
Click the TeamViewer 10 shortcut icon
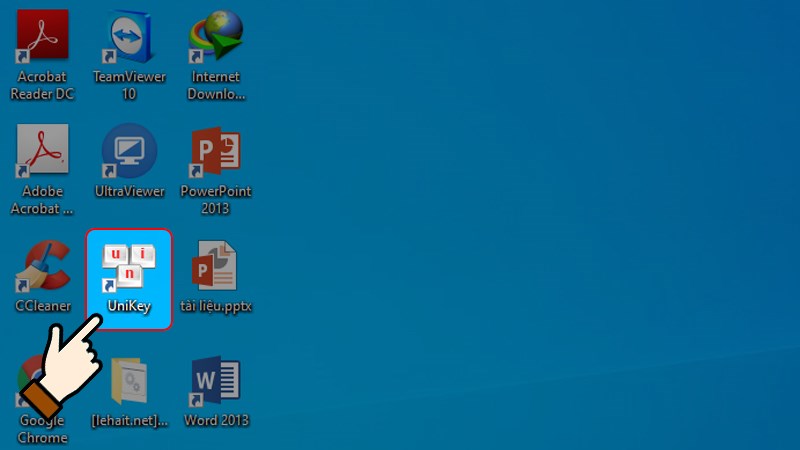[x=128, y=35]
